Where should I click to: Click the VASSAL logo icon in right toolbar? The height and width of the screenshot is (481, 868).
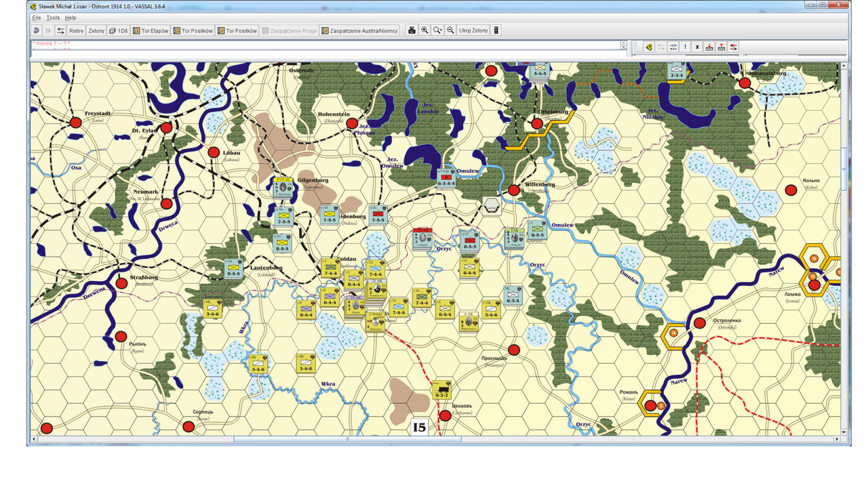(649, 47)
